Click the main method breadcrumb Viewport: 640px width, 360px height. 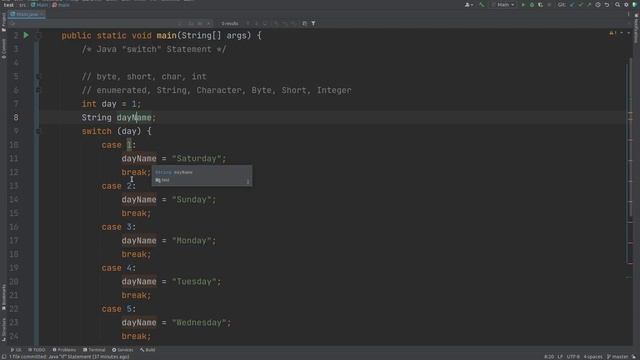click(x=61, y=5)
